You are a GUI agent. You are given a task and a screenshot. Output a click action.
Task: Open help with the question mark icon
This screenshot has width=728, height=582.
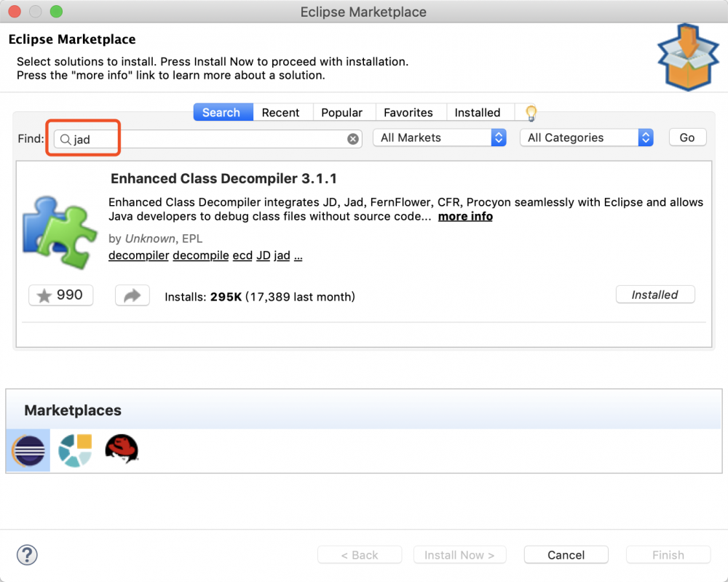[x=27, y=554]
